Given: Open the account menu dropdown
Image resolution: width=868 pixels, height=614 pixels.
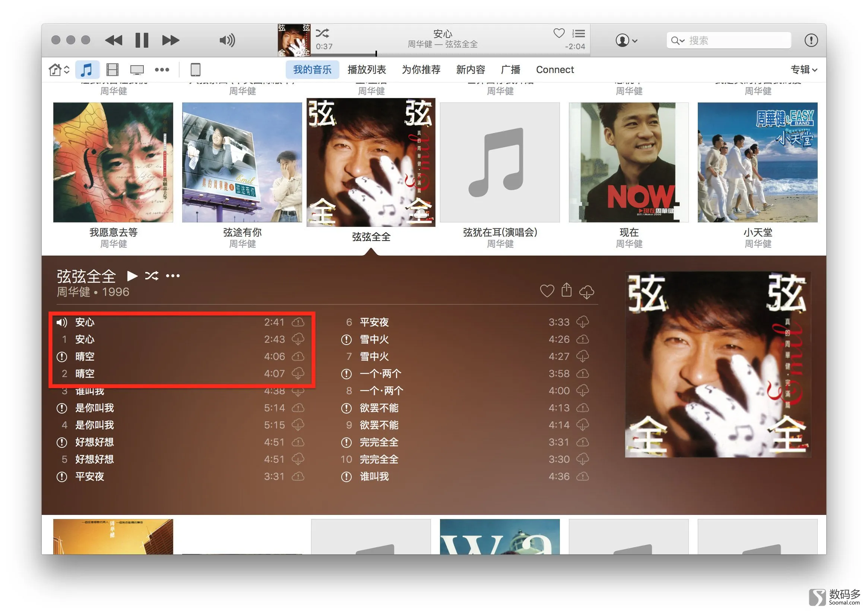Looking at the screenshot, I should pyautogui.click(x=626, y=40).
